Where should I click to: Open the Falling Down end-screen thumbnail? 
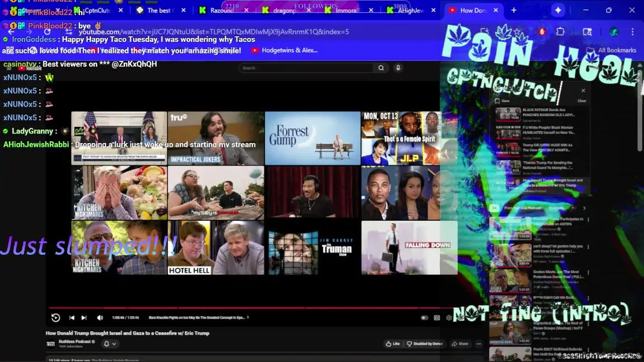409,248
